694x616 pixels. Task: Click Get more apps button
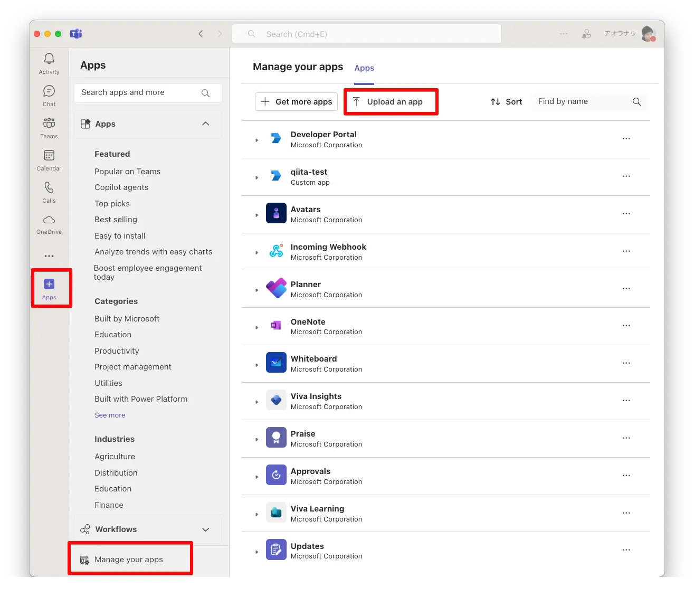click(x=296, y=102)
